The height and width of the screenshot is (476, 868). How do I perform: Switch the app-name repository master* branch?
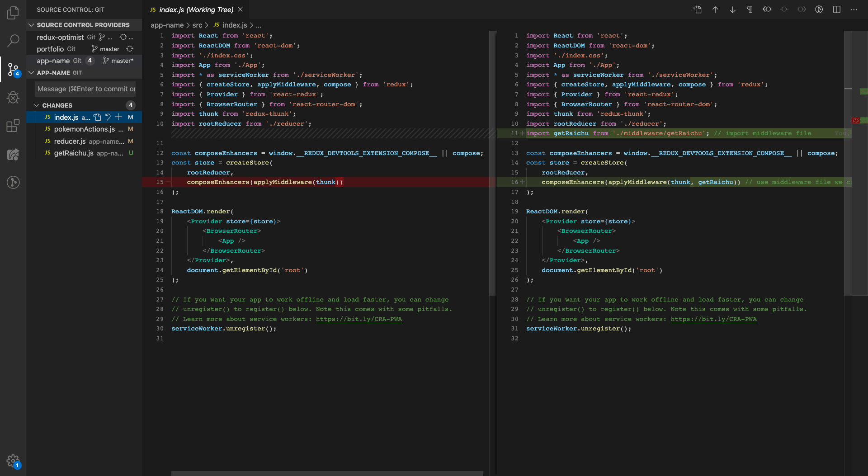118,61
